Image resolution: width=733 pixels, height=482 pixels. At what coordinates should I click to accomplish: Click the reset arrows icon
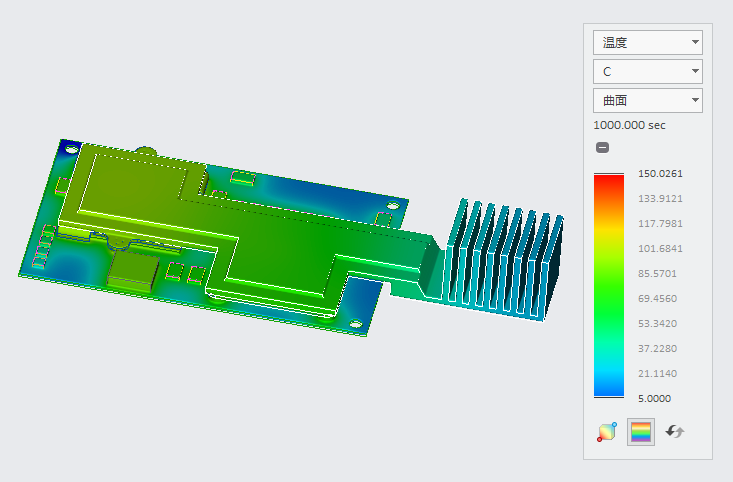pyautogui.click(x=675, y=432)
